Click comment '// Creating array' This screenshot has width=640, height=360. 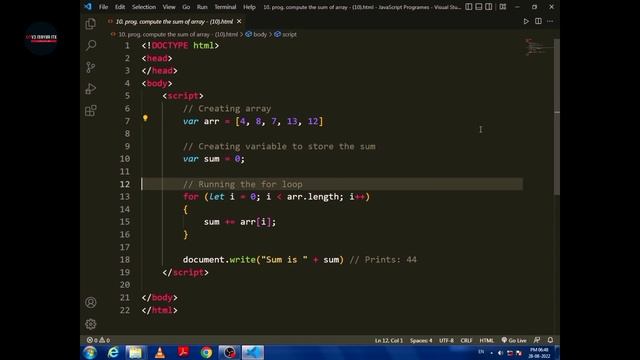227,109
